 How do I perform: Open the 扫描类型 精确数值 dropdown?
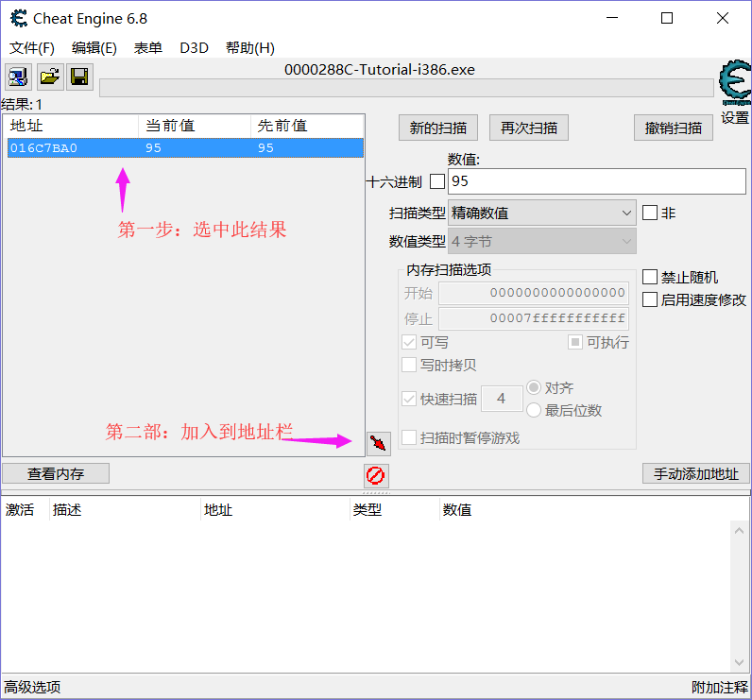[x=542, y=213]
